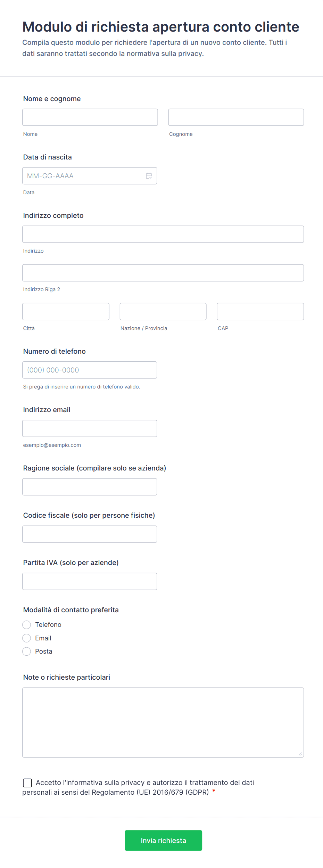This screenshot has height=868, width=323.
Task: Select the Partita IVA field
Action: pyautogui.click(x=90, y=581)
